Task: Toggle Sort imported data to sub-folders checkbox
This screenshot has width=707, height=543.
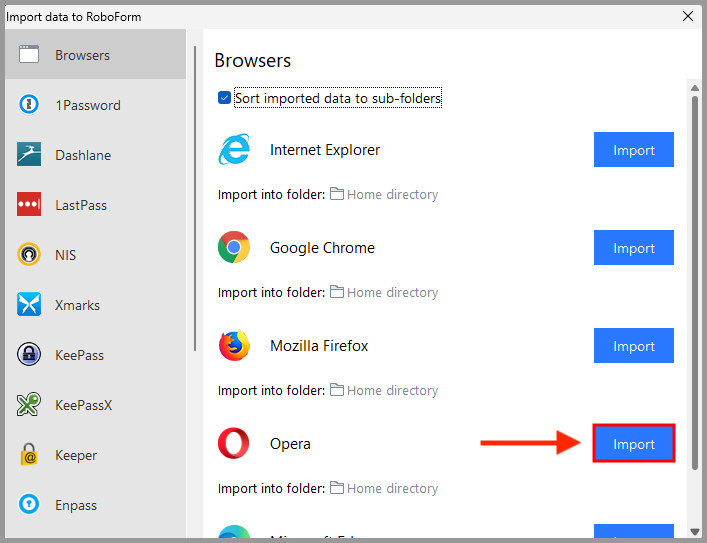Action: (x=225, y=98)
